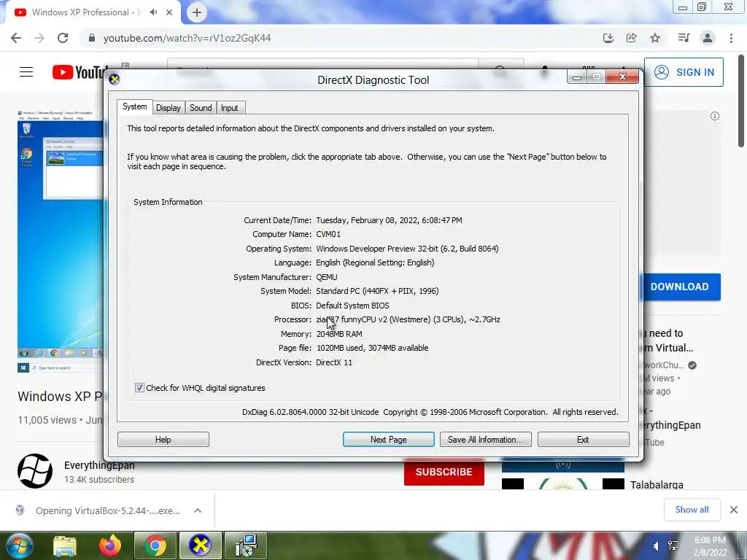Open the EverythingEpan channel avatar
Screen dimensions: 747x560
click(35, 471)
